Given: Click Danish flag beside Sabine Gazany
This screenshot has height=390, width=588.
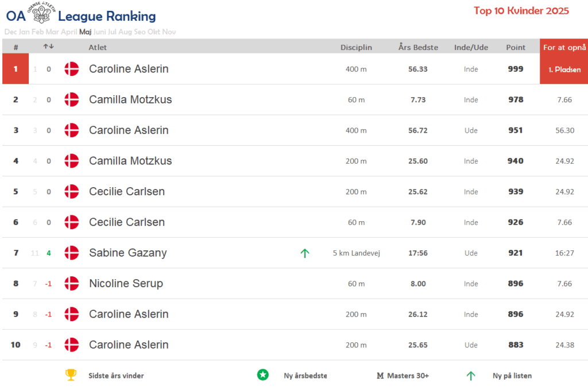Looking at the screenshot, I should [x=72, y=253].
